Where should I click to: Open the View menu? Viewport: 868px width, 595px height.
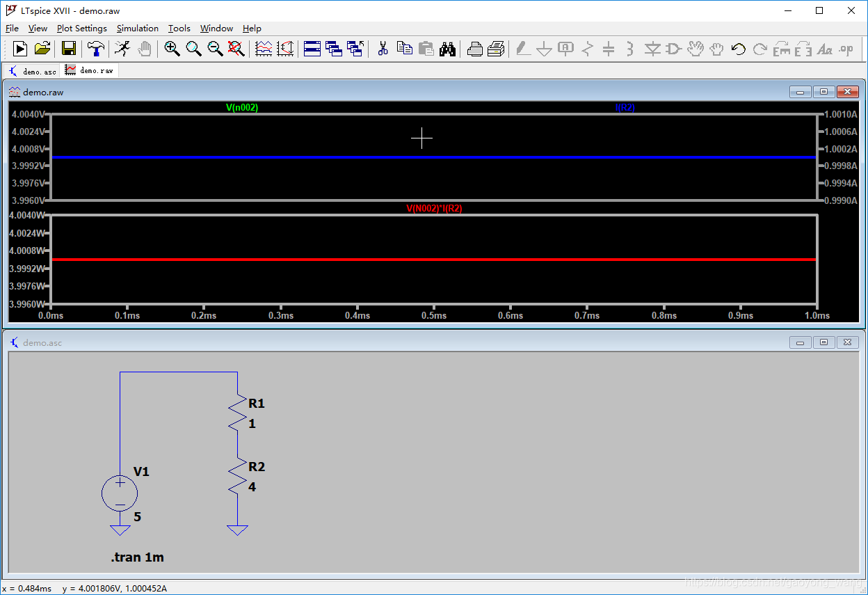(x=38, y=29)
